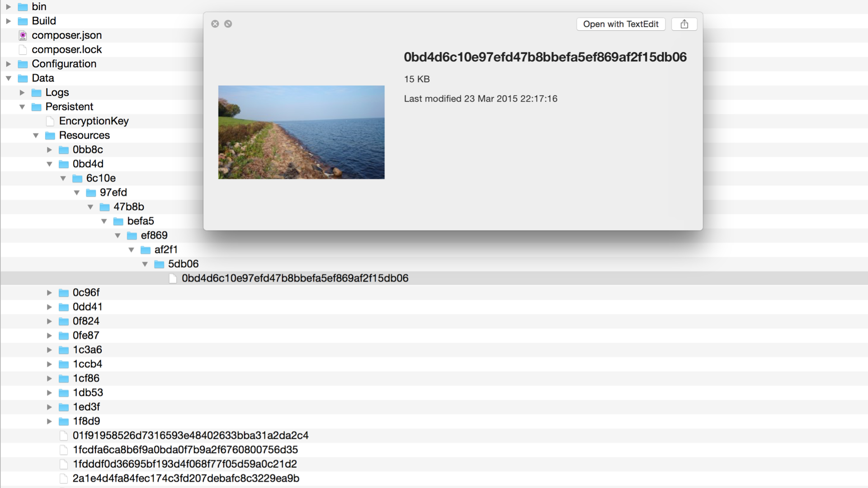Click the Resources folder icon
This screenshot has width=868, height=488.
click(x=50, y=136)
